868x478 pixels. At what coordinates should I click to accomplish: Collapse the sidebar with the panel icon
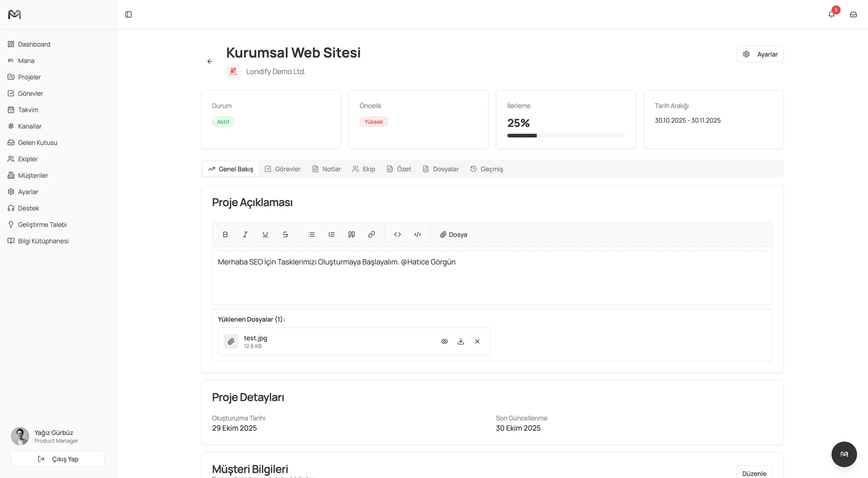click(x=128, y=14)
